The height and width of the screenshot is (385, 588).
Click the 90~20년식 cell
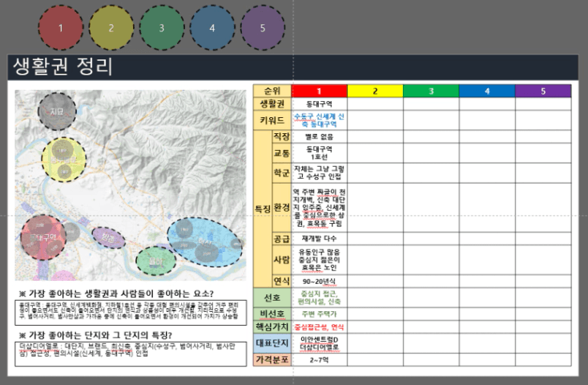[319, 282]
